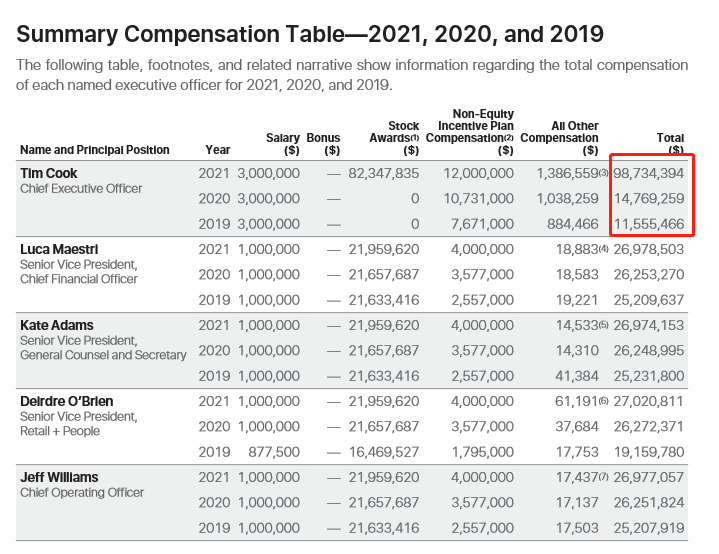Select the name 'Deirdre O'Brien'
719x554 pixels.
tap(66, 401)
